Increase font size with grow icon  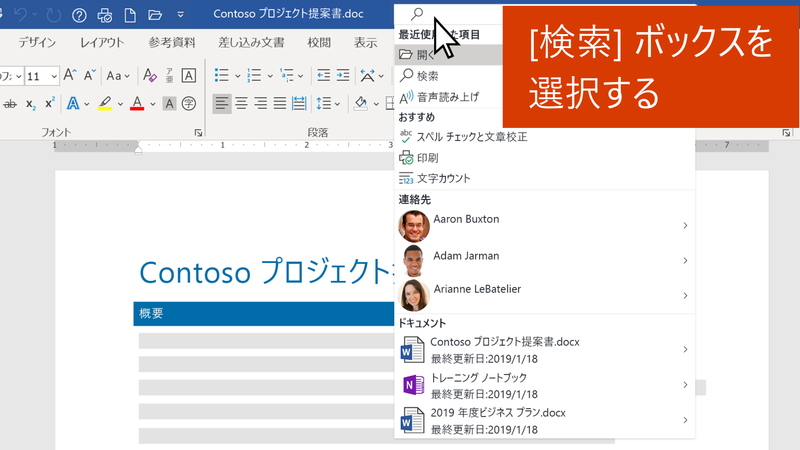tap(70, 76)
